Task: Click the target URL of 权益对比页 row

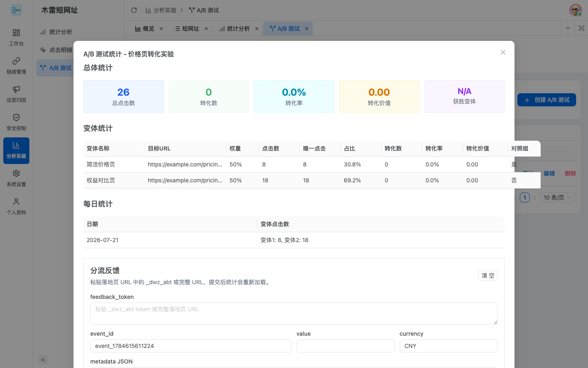Action: [x=185, y=180]
